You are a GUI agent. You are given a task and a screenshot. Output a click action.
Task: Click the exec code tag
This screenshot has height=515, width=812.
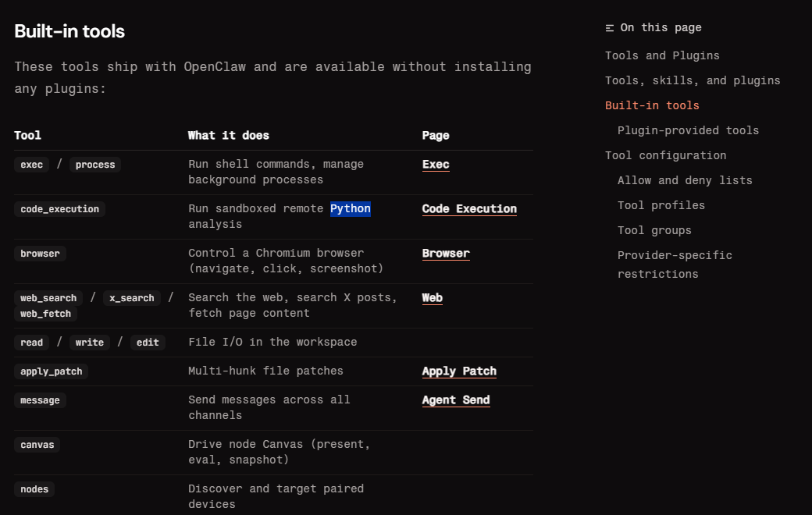coord(31,165)
